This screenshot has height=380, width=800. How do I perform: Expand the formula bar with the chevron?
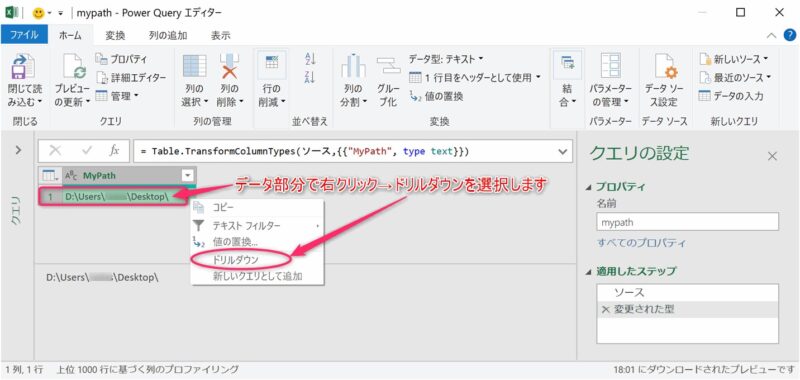[563, 151]
